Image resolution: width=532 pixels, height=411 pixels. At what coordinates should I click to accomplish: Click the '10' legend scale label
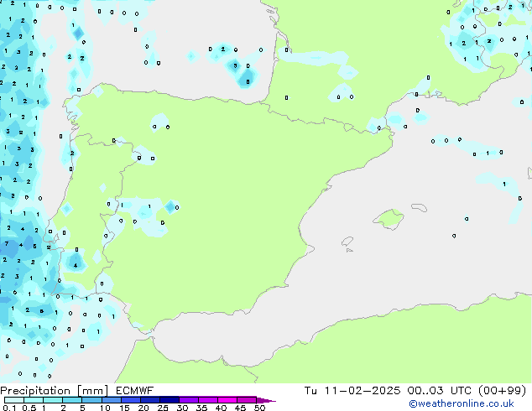105,408
